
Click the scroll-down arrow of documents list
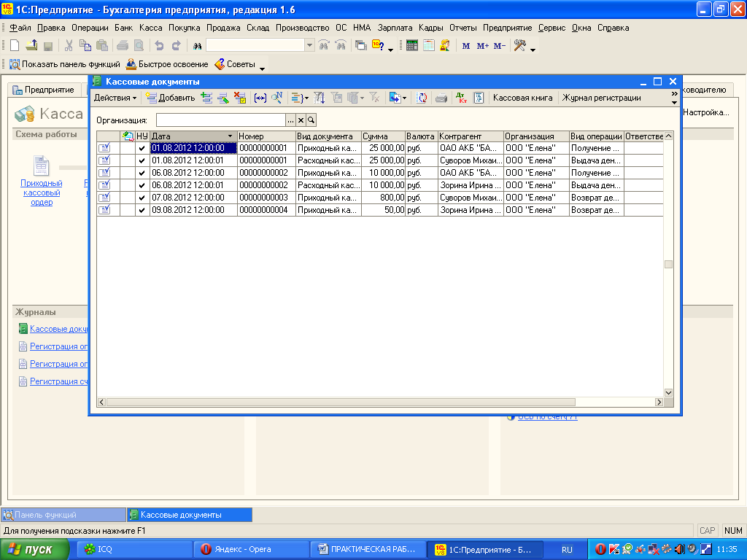click(x=668, y=392)
